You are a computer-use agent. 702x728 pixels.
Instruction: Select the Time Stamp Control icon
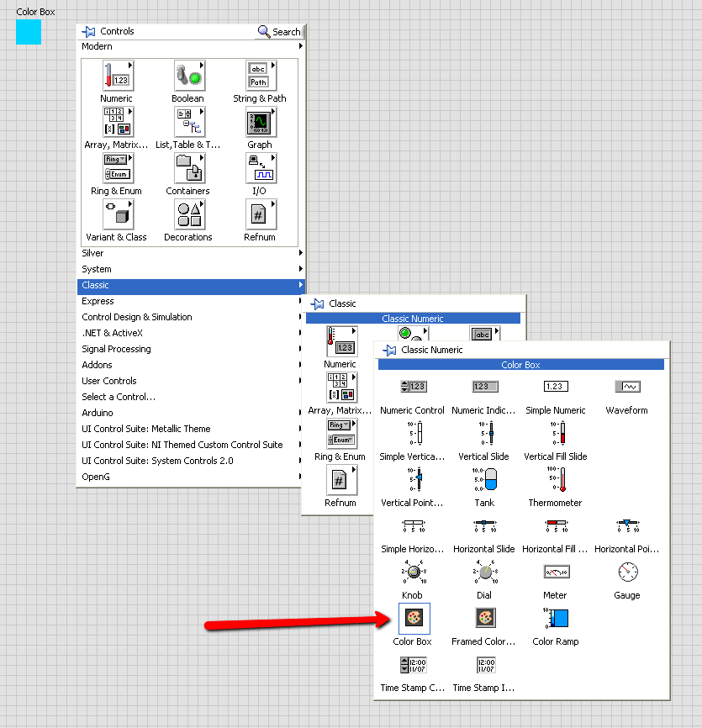(x=414, y=664)
